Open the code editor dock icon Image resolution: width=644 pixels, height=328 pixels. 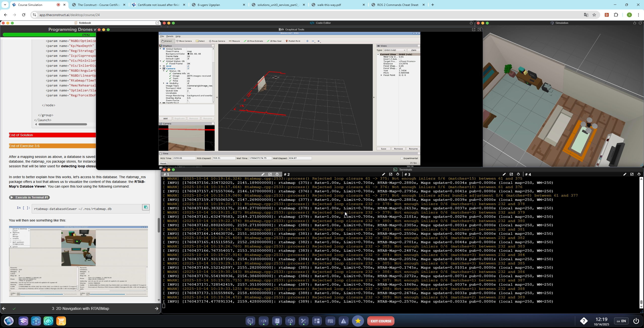(264, 321)
